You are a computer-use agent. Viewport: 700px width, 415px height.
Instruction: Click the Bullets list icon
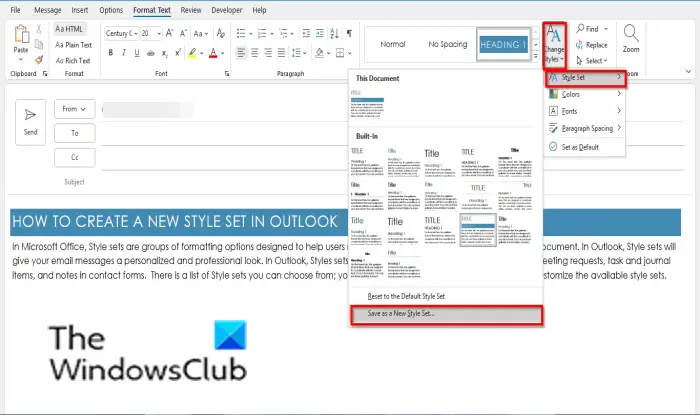click(241, 33)
